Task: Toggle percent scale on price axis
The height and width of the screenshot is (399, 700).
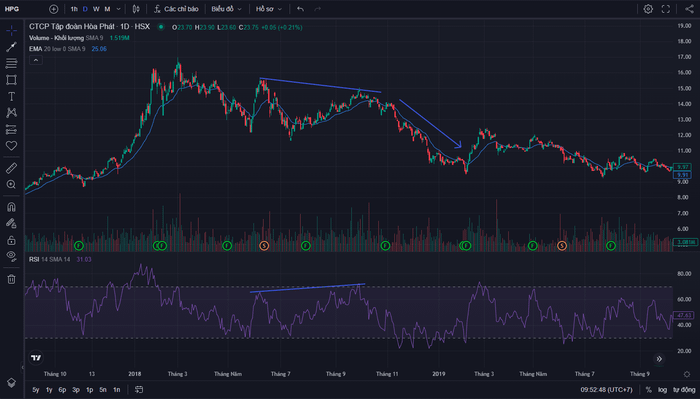Action: 648,390
